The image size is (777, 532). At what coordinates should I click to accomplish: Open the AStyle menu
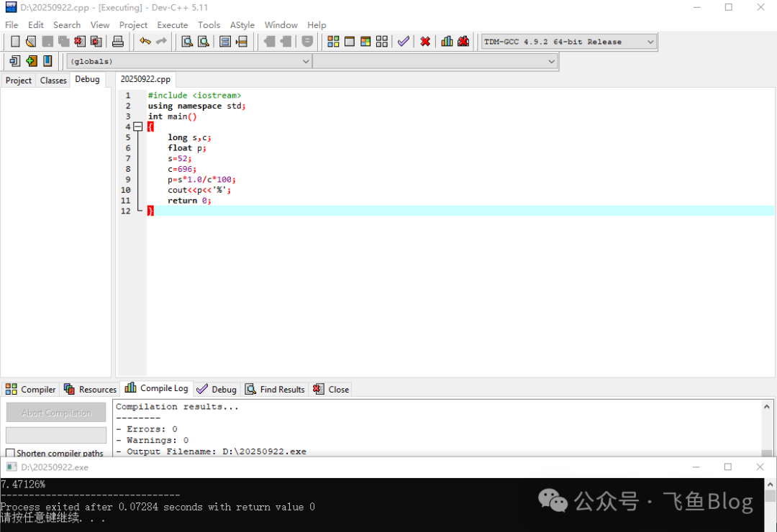pos(242,24)
